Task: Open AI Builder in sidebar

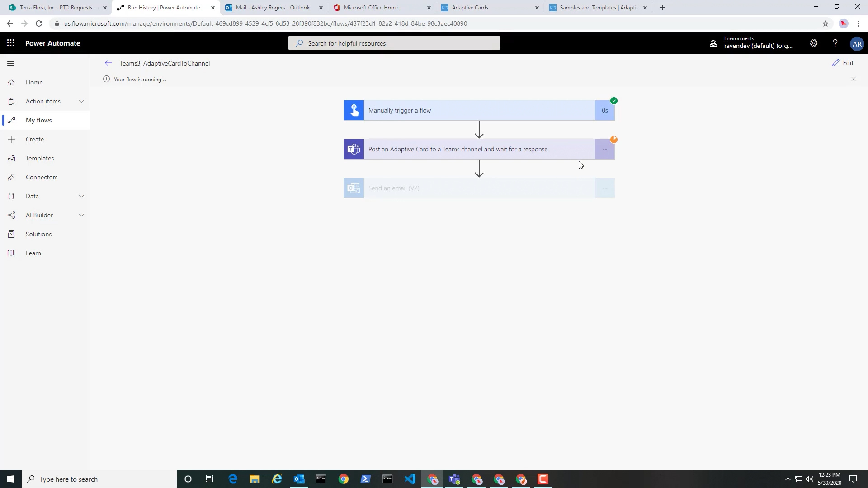Action: 39,215
